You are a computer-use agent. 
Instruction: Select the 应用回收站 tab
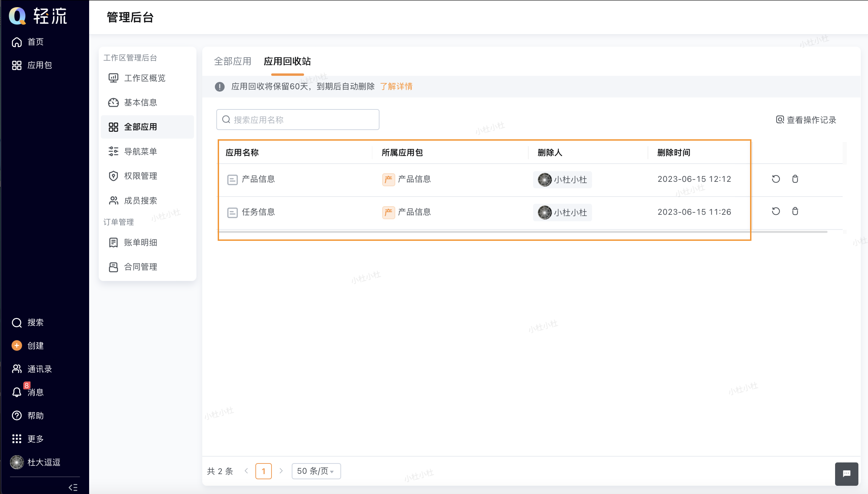point(287,61)
